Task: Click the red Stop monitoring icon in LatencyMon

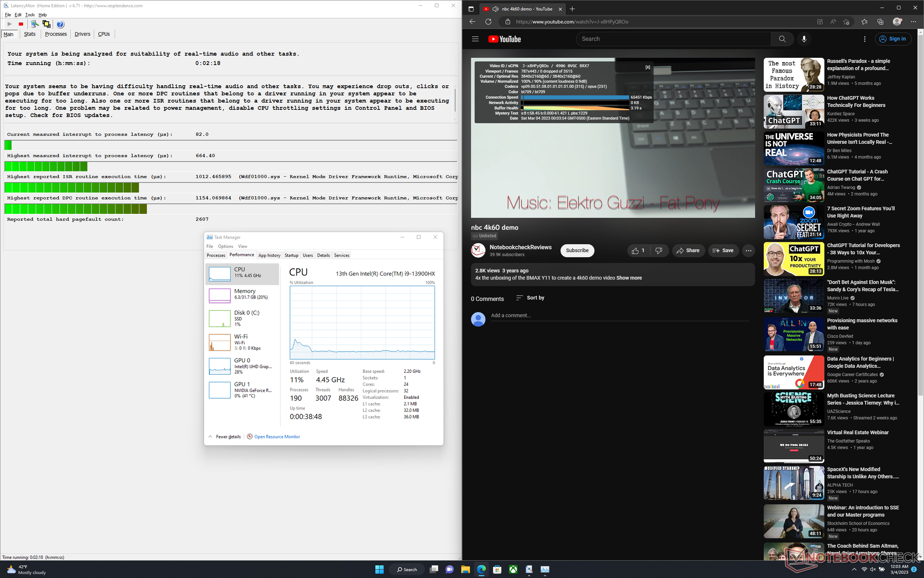Action: tap(21, 24)
